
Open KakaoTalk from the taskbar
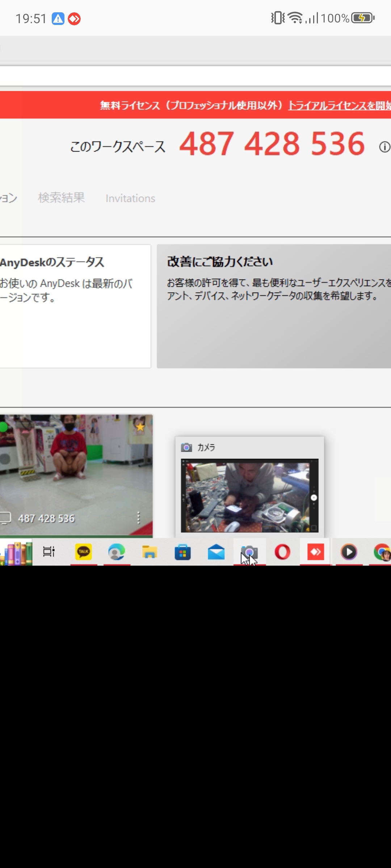pyautogui.click(x=84, y=552)
